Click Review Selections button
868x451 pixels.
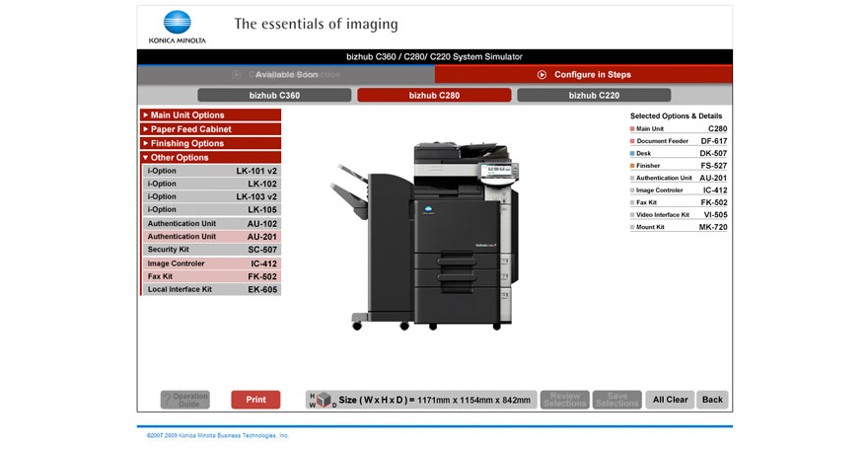point(564,400)
